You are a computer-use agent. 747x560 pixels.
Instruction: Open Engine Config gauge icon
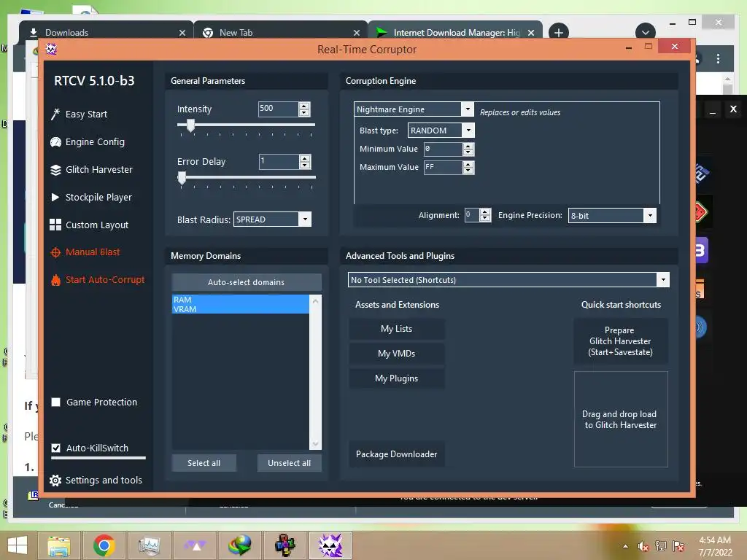(55, 142)
